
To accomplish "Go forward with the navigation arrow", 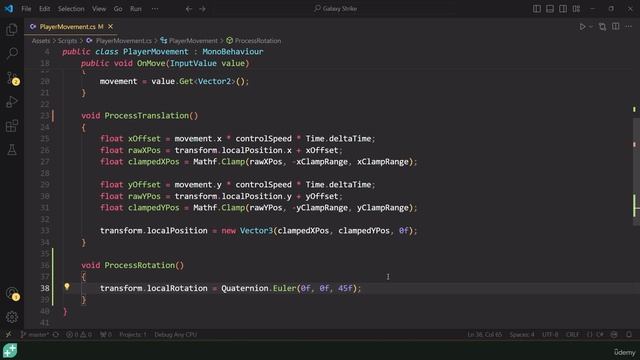I will click(202, 9).
